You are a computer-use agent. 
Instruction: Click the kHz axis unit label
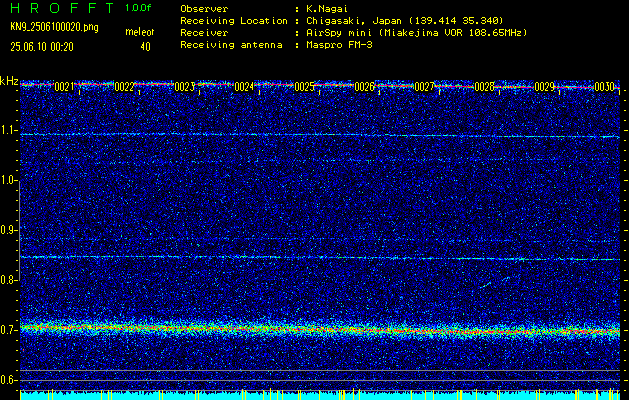(9, 81)
